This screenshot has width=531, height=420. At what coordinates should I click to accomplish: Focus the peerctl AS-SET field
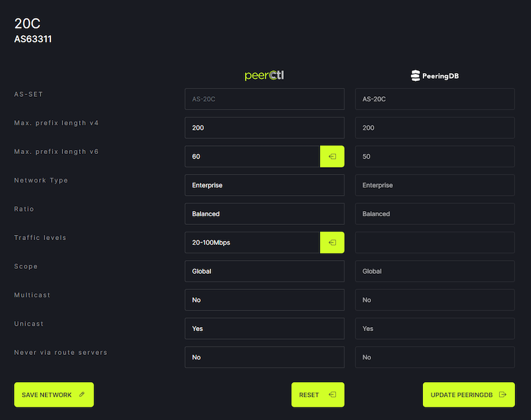[x=264, y=99]
